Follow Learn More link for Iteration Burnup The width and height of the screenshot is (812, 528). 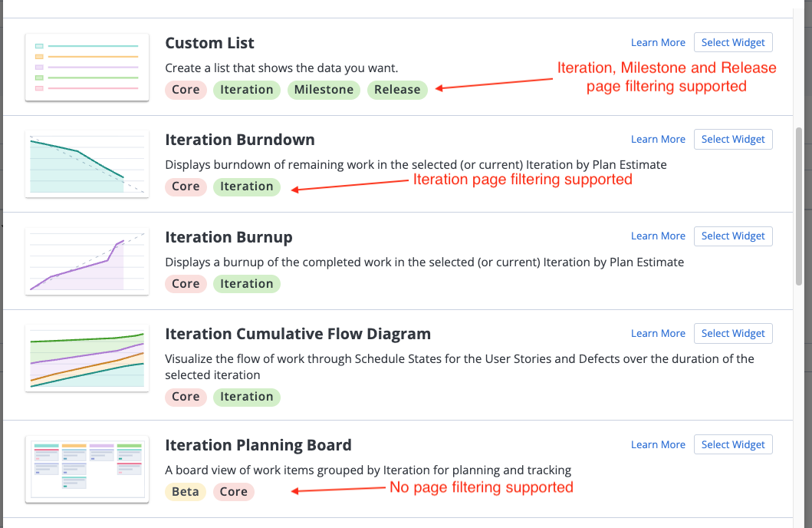click(x=658, y=236)
